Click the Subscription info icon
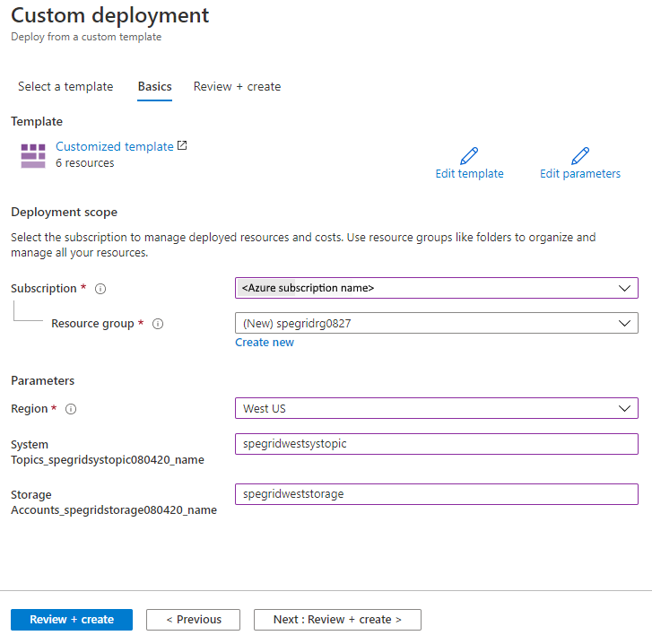Viewport: 652px width, 644px height. (100, 289)
